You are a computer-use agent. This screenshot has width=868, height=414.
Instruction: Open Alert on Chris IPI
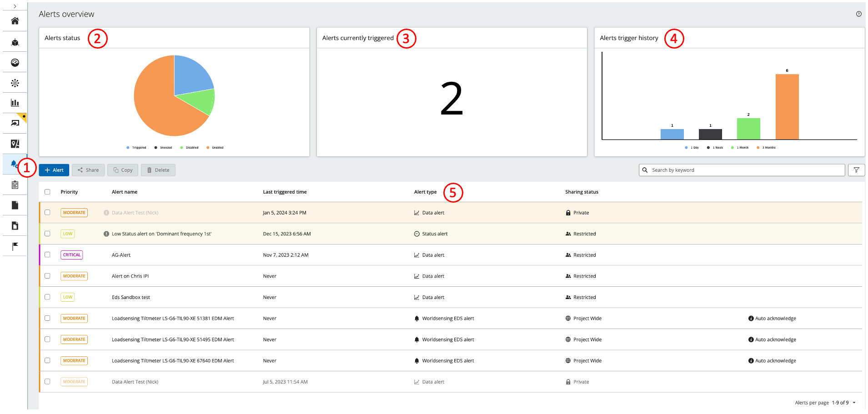(130, 276)
